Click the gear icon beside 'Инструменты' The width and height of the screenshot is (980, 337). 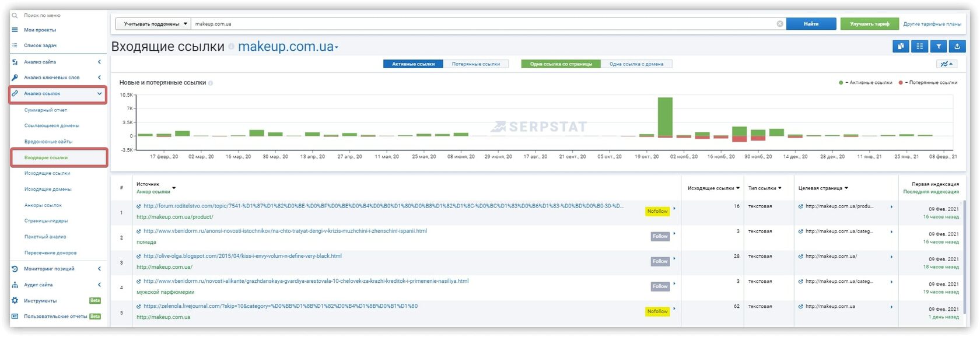(15, 301)
